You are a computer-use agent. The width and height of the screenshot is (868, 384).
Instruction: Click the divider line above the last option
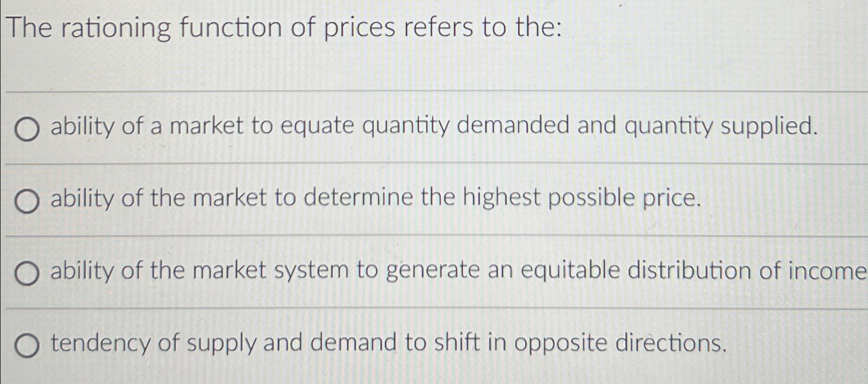[434, 308]
